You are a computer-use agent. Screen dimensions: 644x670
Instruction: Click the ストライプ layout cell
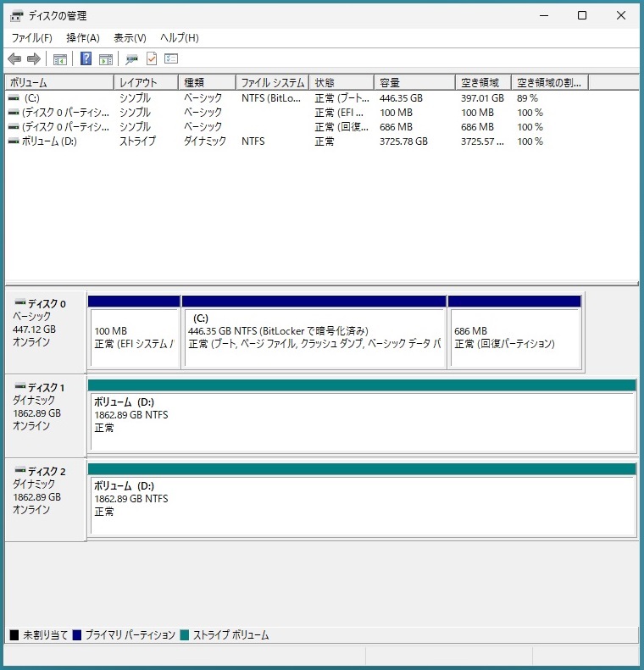(137, 141)
